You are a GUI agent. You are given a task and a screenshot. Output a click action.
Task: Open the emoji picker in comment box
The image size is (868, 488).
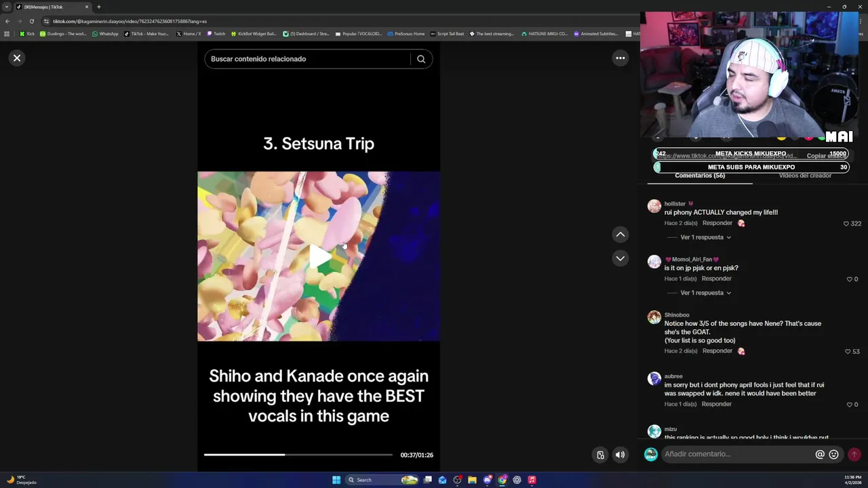click(834, 455)
